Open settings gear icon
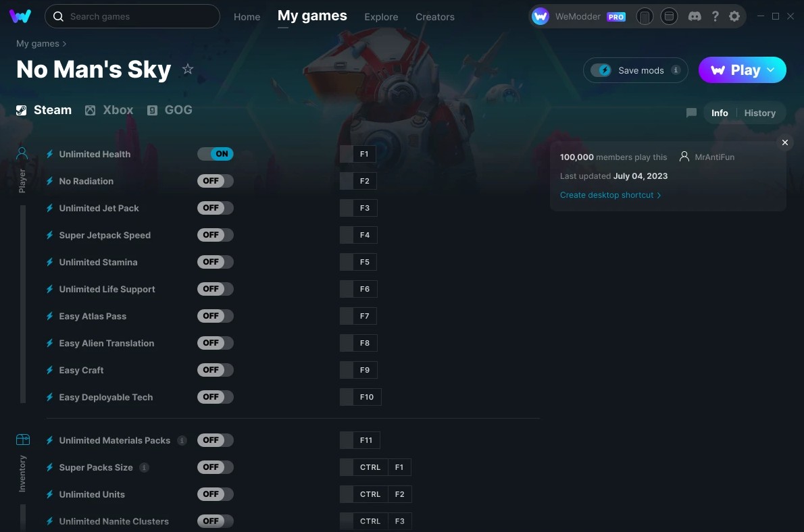 [734, 16]
